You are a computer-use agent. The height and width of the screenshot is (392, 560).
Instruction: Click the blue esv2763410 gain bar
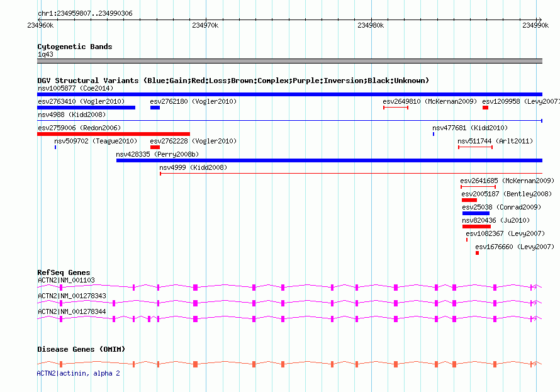click(x=86, y=108)
